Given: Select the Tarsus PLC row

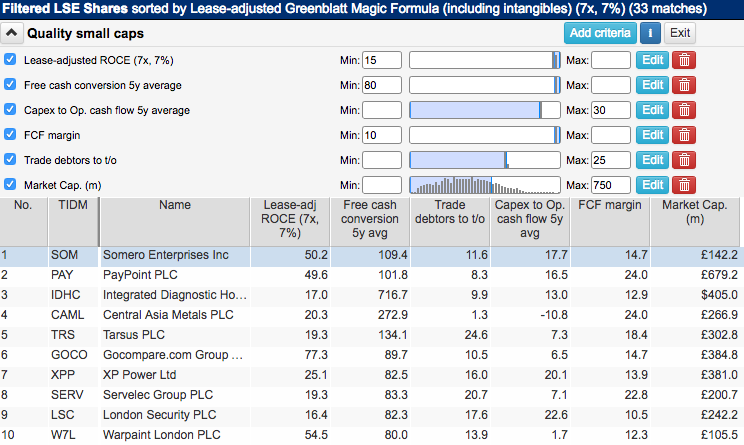Looking at the screenshot, I should click(370, 335).
